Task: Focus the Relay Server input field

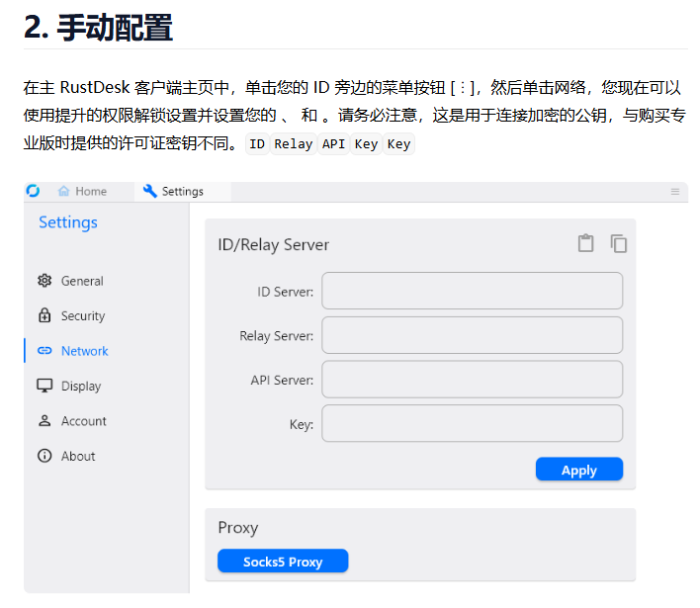Action: (x=472, y=335)
